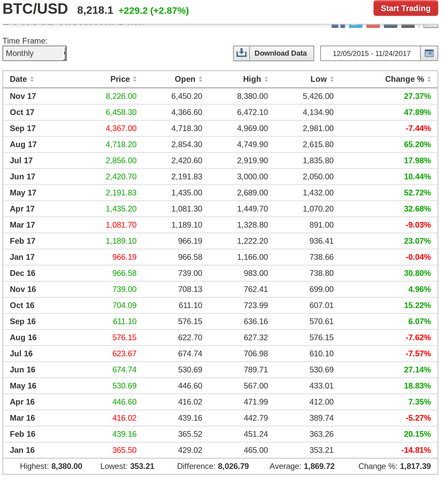Click the BTC/USD title heading
Viewport: 444px width, 480px height.
(35, 9)
